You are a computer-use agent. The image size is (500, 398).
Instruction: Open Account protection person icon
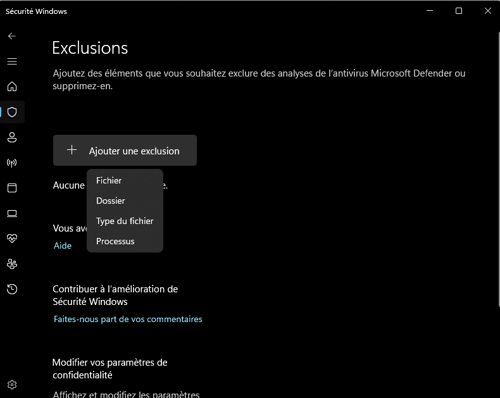pyautogui.click(x=12, y=137)
